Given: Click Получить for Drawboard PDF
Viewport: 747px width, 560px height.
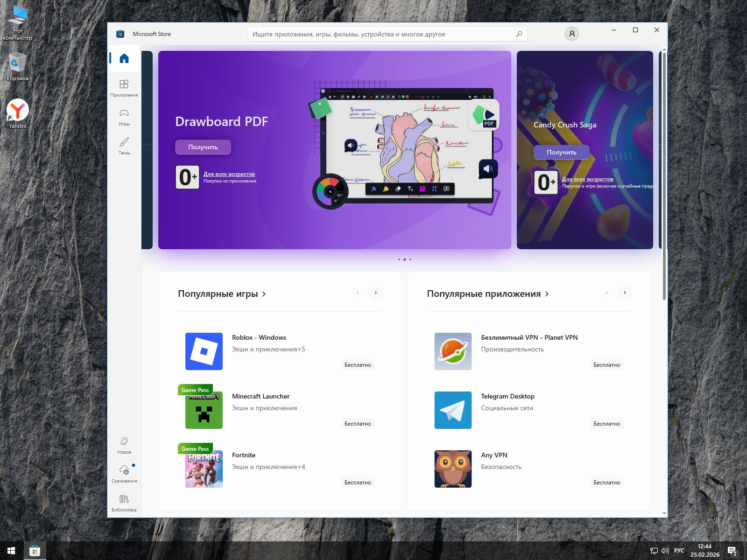Looking at the screenshot, I should [203, 147].
